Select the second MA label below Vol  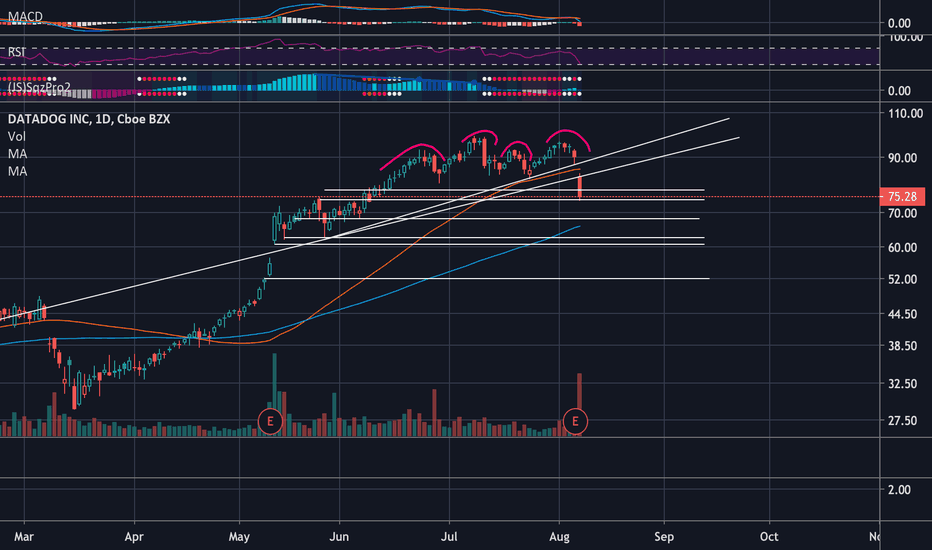(17, 171)
